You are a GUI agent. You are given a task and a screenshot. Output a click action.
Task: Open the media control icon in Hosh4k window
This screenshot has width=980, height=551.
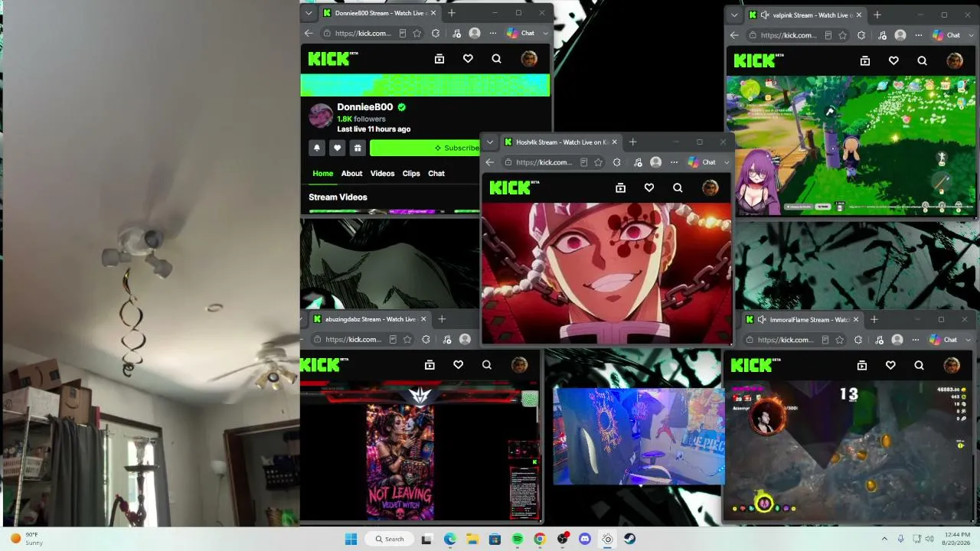(637, 162)
